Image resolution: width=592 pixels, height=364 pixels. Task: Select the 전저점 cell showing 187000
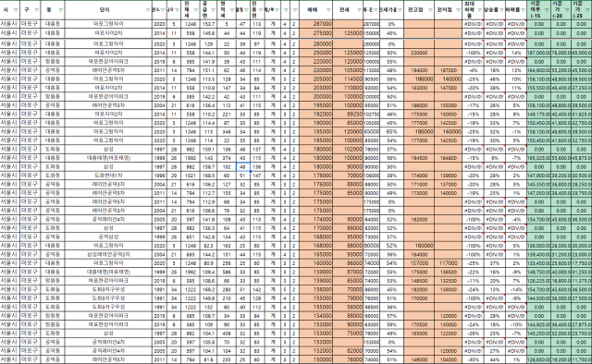pyautogui.click(x=448, y=70)
